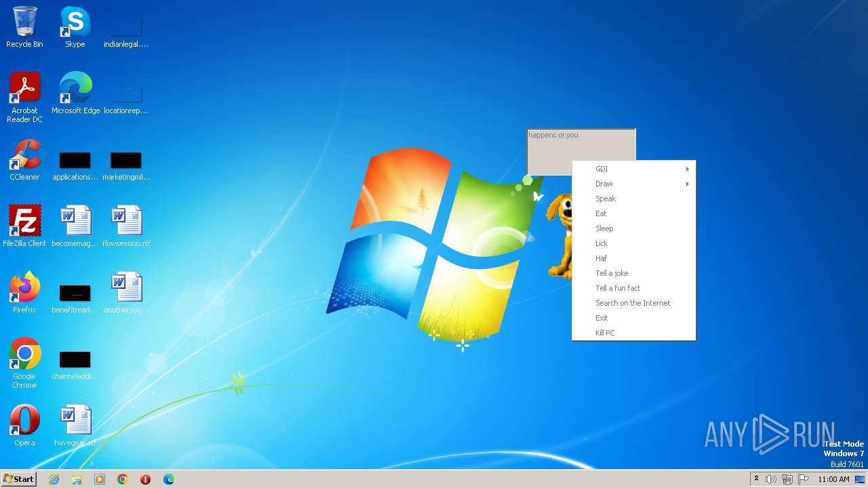This screenshot has height=488, width=868.
Task: Choose Kill PC from context menu
Action: [x=634, y=333]
